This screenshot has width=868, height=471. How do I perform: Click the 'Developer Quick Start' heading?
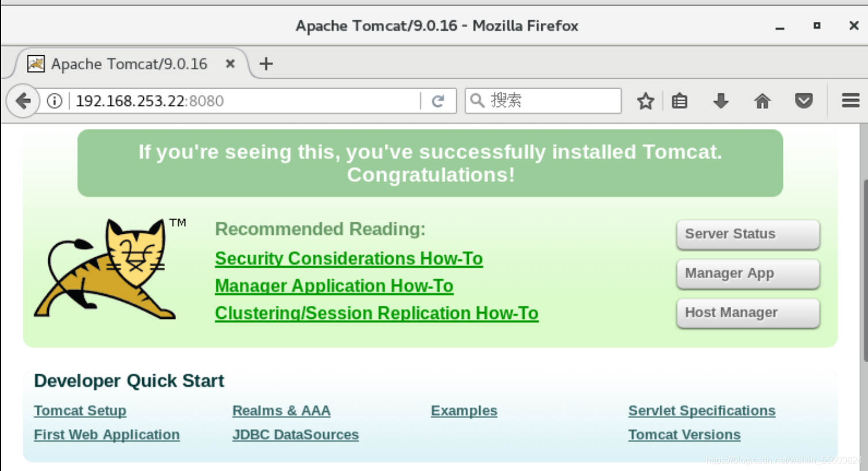[x=129, y=381]
